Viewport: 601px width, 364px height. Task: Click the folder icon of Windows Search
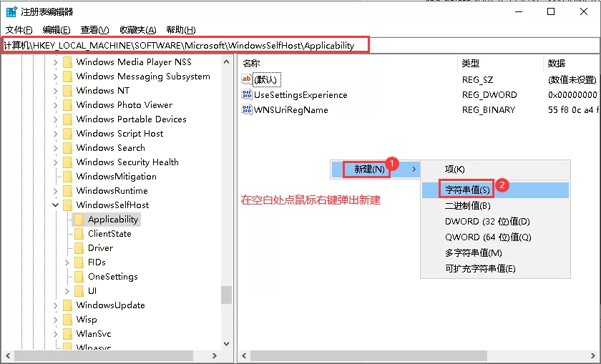coord(67,148)
